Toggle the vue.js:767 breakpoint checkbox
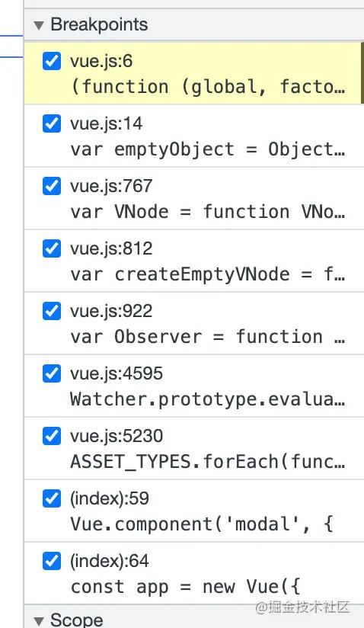Screen dimensions: 364x628 point(52,186)
